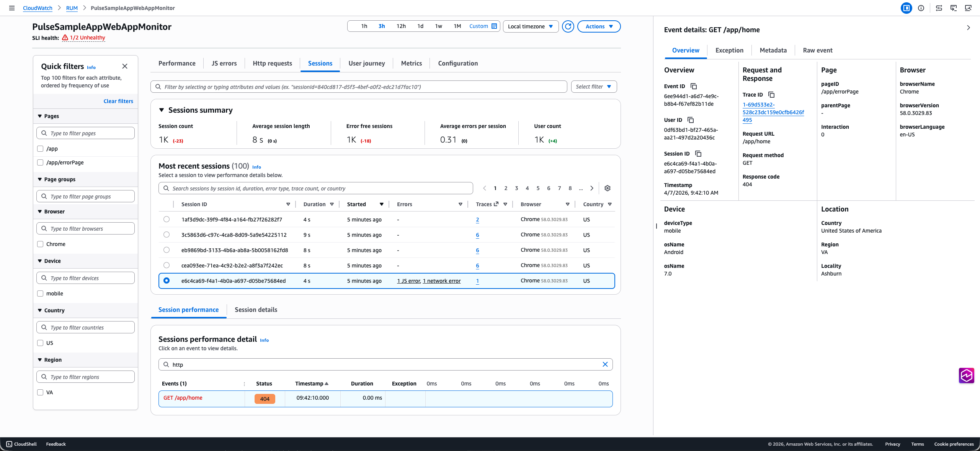Close the Quick filters panel
Screen dimensions: 980x451
tap(125, 66)
